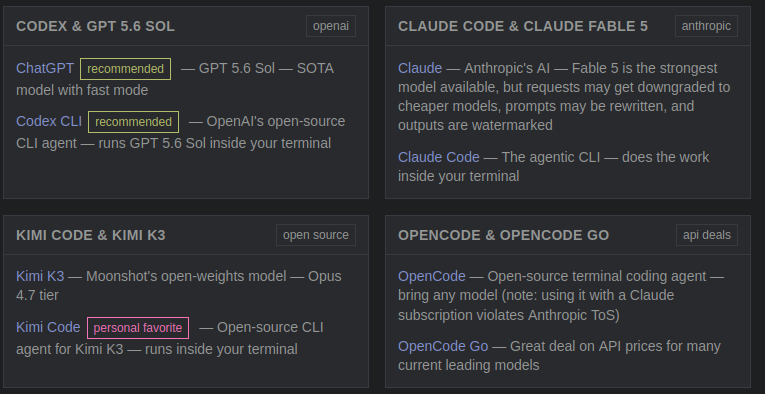Select the Kimi Code & Kimi K3 heading

click(x=91, y=235)
